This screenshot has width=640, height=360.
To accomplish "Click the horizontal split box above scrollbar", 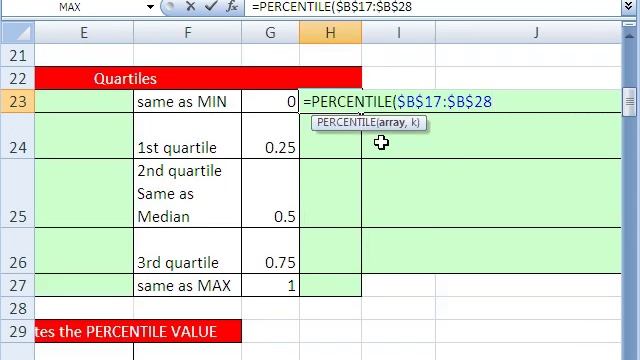I will click(x=629, y=24).
